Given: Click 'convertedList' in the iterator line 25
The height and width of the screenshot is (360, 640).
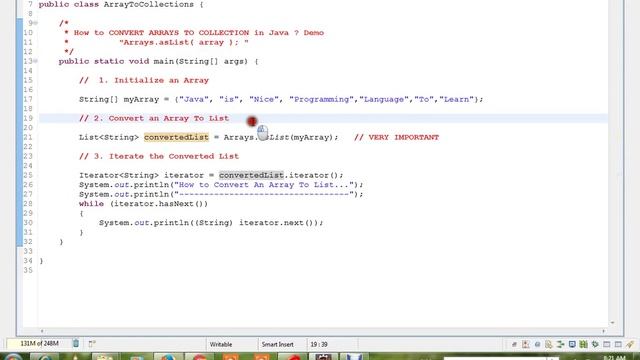Looking at the screenshot, I should pos(251,175).
